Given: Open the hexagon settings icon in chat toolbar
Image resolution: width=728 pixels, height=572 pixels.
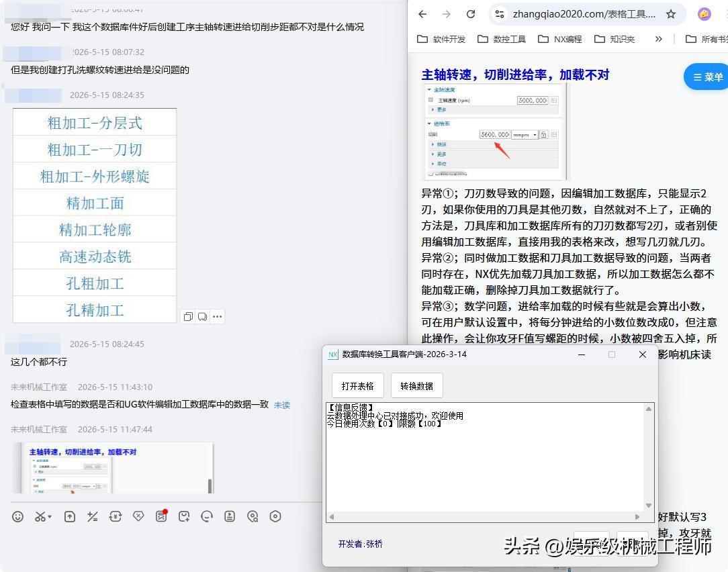Looking at the screenshot, I should point(275,516).
